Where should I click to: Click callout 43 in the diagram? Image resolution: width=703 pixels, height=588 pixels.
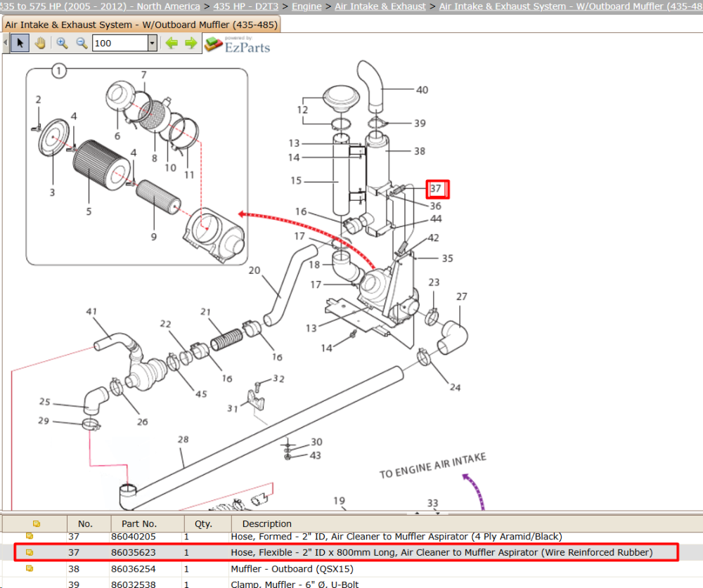[x=315, y=455]
